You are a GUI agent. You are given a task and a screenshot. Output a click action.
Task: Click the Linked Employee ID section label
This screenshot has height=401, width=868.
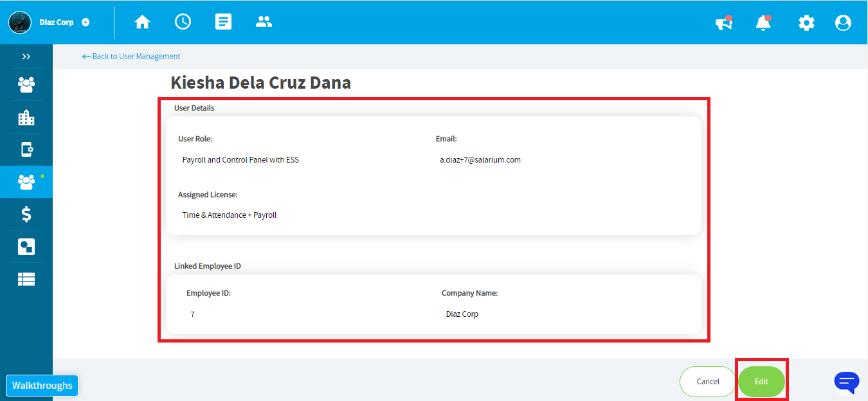click(208, 266)
